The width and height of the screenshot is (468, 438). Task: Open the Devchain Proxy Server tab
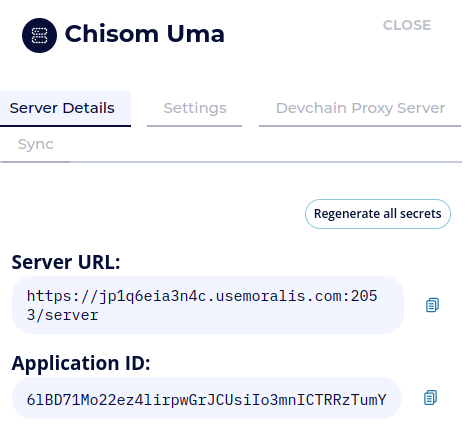pyautogui.click(x=360, y=109)
